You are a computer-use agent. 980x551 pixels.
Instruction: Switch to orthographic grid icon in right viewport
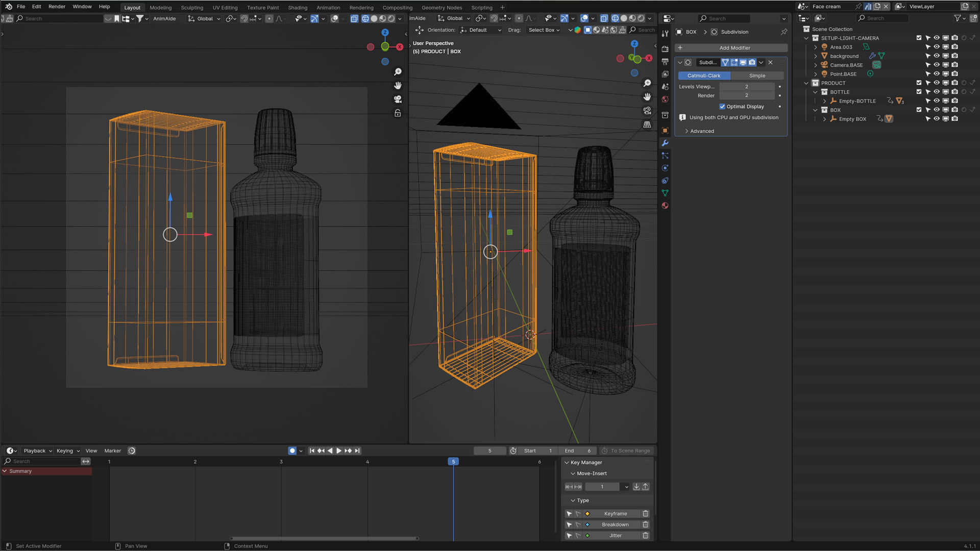647,124
